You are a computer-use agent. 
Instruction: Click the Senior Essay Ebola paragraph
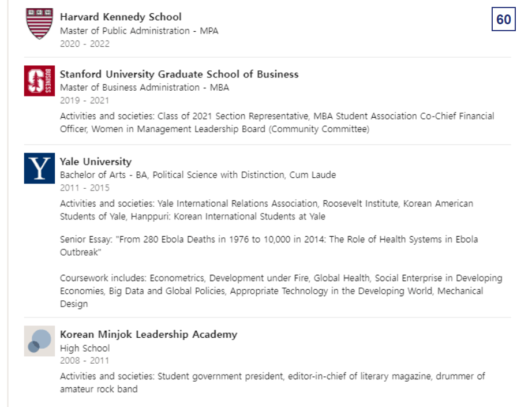click(x=269, y=246)
